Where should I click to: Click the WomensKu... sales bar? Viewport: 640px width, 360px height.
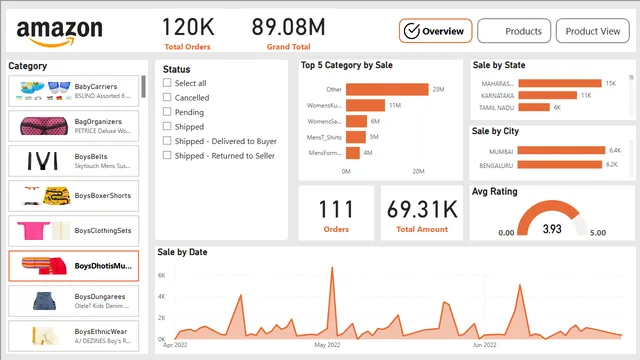tap(365, 105)
